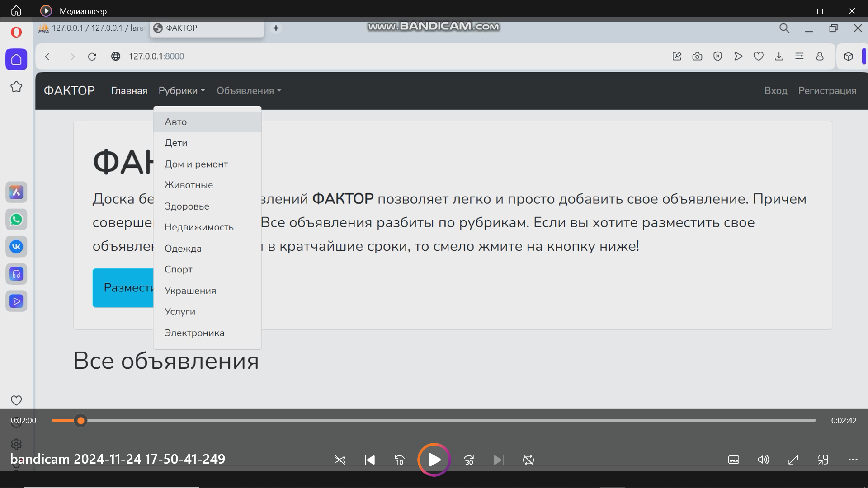Open sidebar heart personal news icon
868x488 pixels.
[16, 400]
